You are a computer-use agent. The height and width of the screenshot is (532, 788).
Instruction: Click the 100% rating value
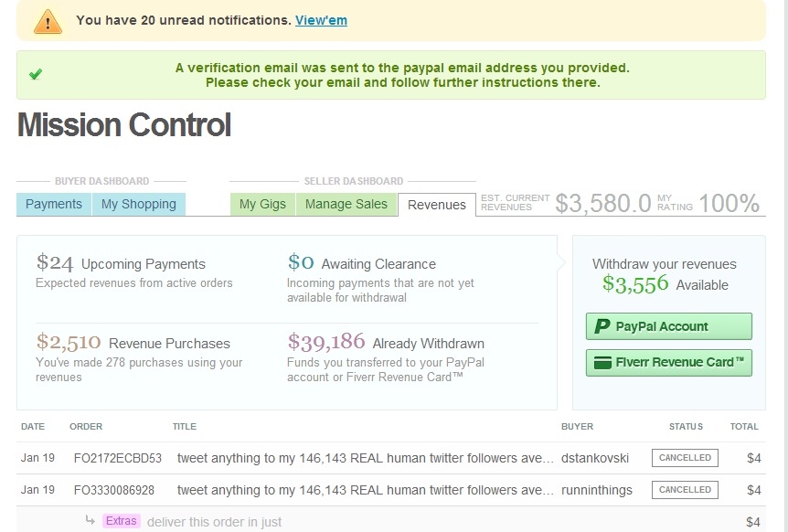(729, 204)
